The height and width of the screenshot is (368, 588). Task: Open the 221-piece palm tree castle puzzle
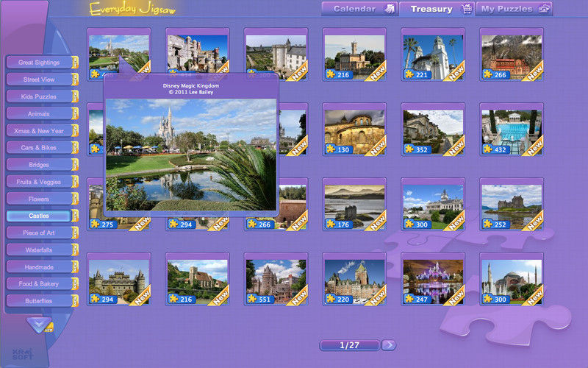tap(433, 54)
